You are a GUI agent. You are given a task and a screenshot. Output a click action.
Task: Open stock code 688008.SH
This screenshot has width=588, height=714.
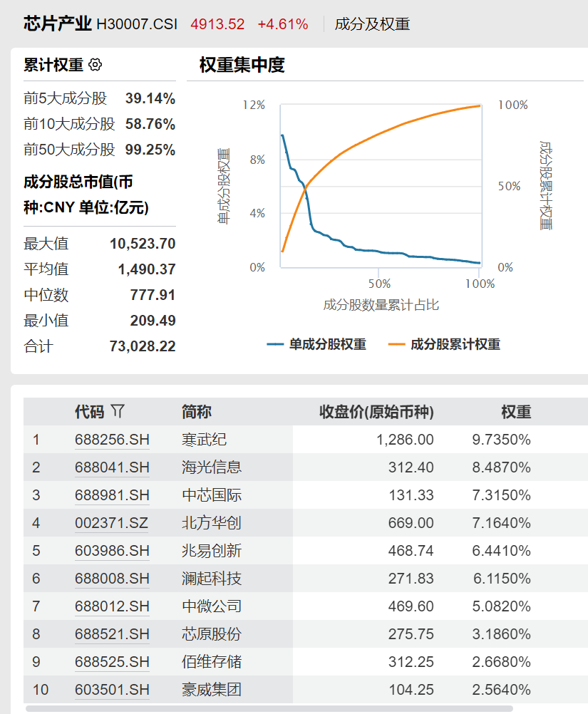click(112, 579)
